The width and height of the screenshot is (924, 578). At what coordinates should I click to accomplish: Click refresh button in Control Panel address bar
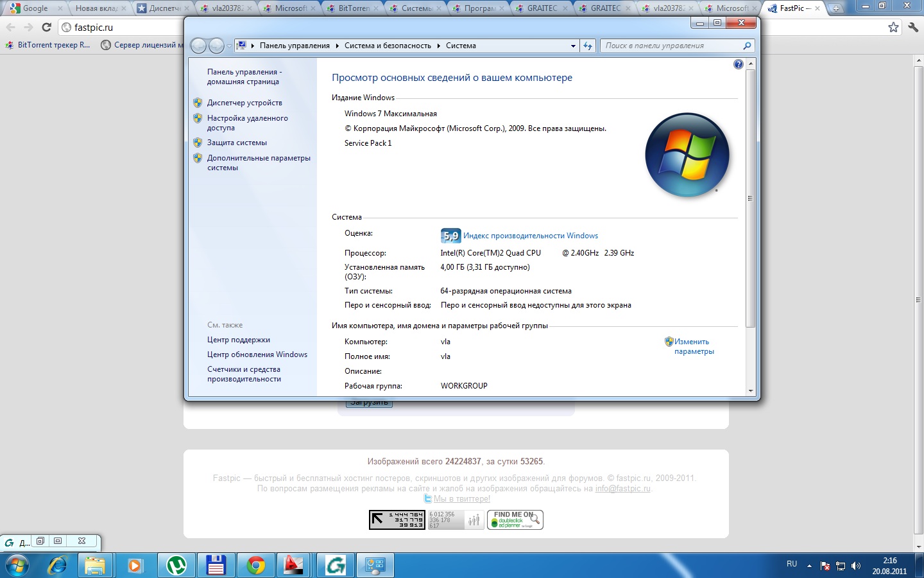[x=587, y=46]
